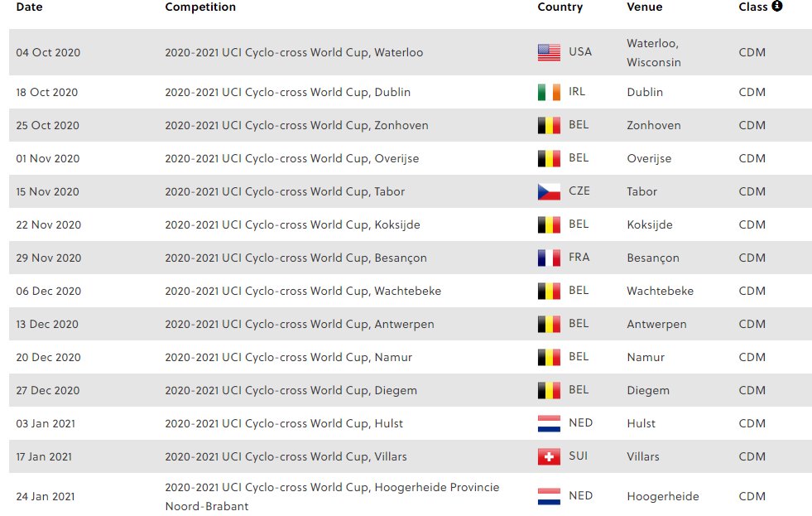Click the Venue column header
Screen dimensions: 812x516
coord(644,7)
